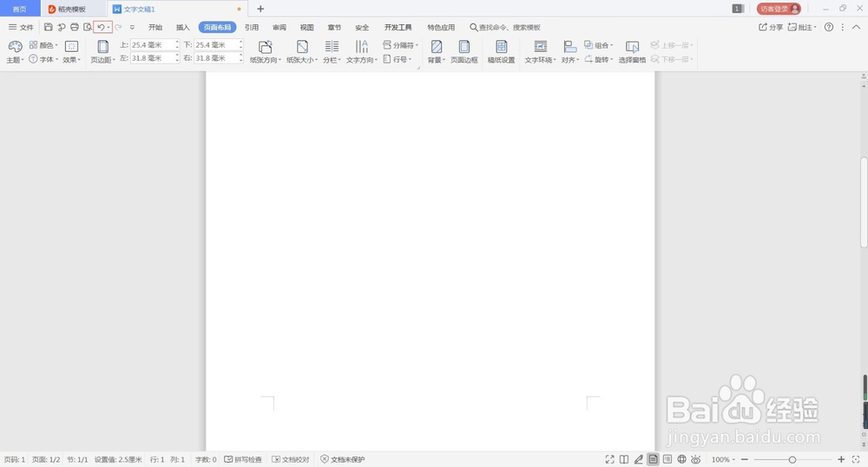The image size is (868, 467).
Task: Open 对齐 (Align) options
Action: [569, 52]
